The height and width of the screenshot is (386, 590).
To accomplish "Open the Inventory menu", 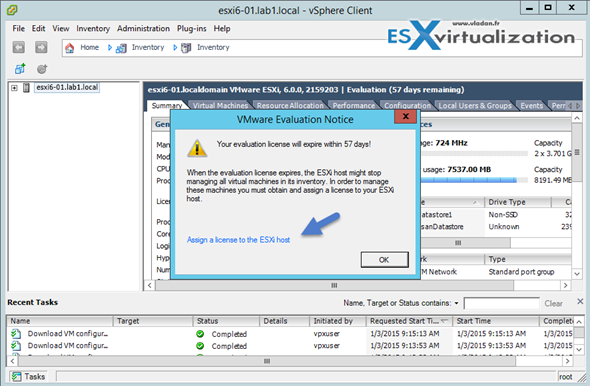I will tap(93, 29).
